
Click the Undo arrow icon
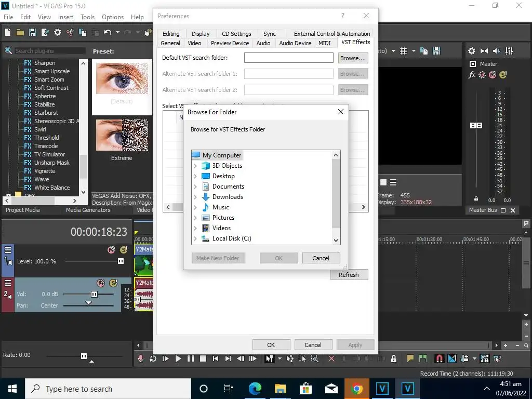[x=108, y=32]
